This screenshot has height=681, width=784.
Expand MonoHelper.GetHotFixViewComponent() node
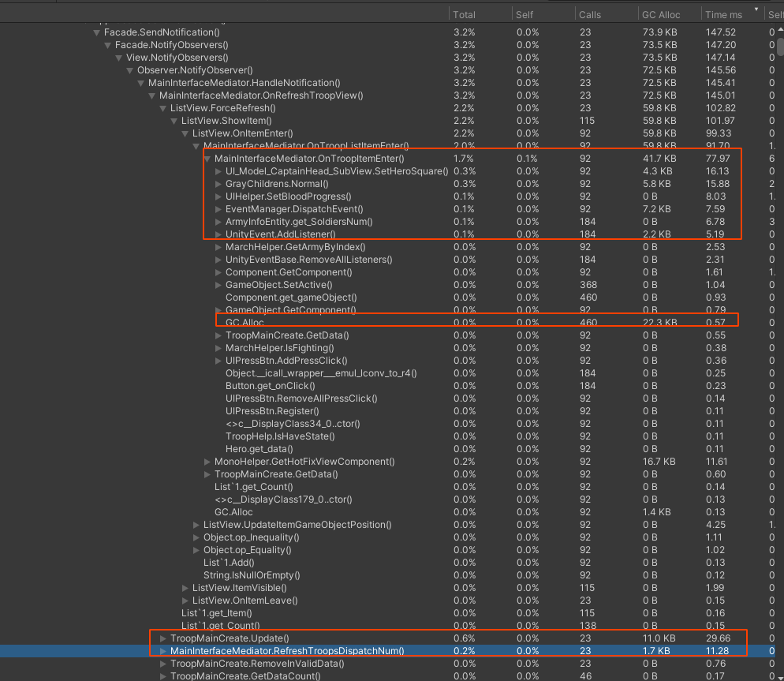tap(207, 462)
